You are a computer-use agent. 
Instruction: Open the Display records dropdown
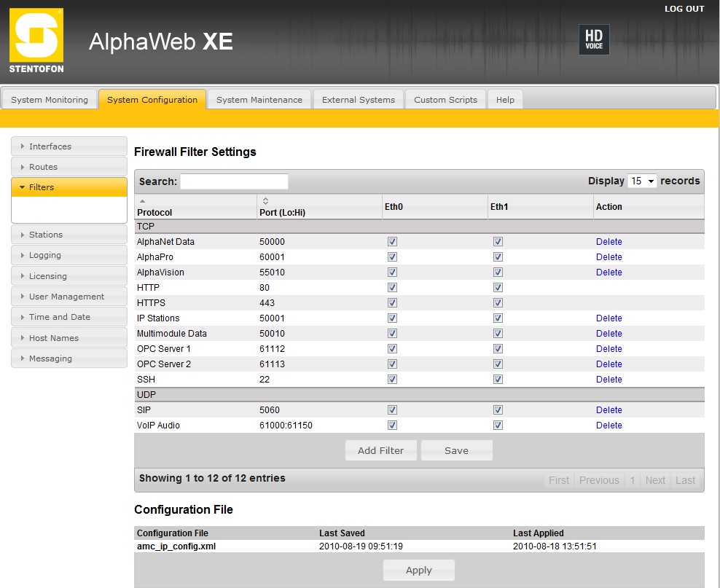641,181
